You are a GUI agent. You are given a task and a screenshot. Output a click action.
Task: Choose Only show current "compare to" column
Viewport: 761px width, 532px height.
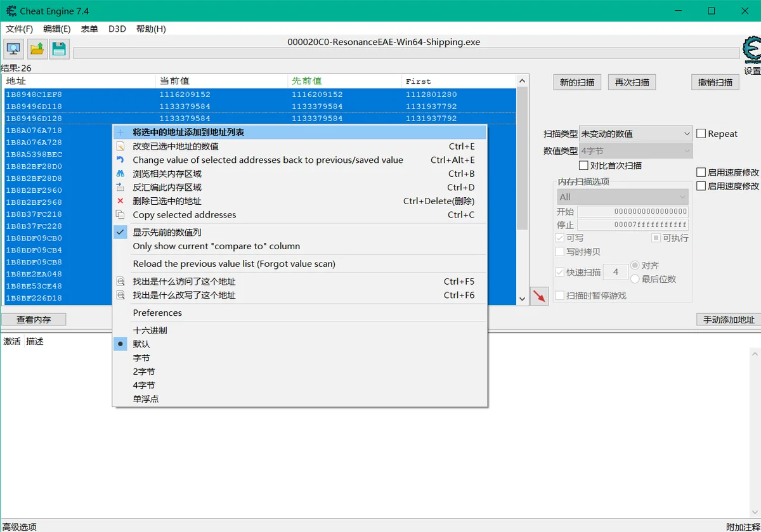click(299, 246)
